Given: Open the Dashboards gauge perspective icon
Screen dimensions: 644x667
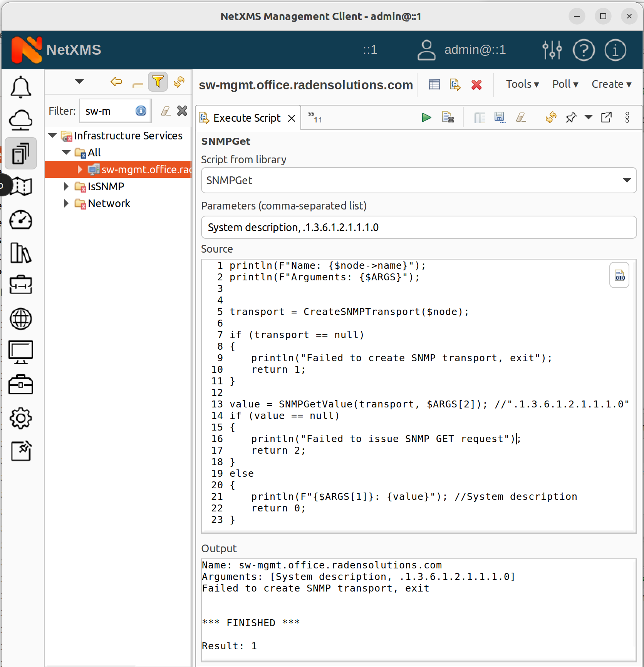Looking at the screenshot, I should coord(21,220).
